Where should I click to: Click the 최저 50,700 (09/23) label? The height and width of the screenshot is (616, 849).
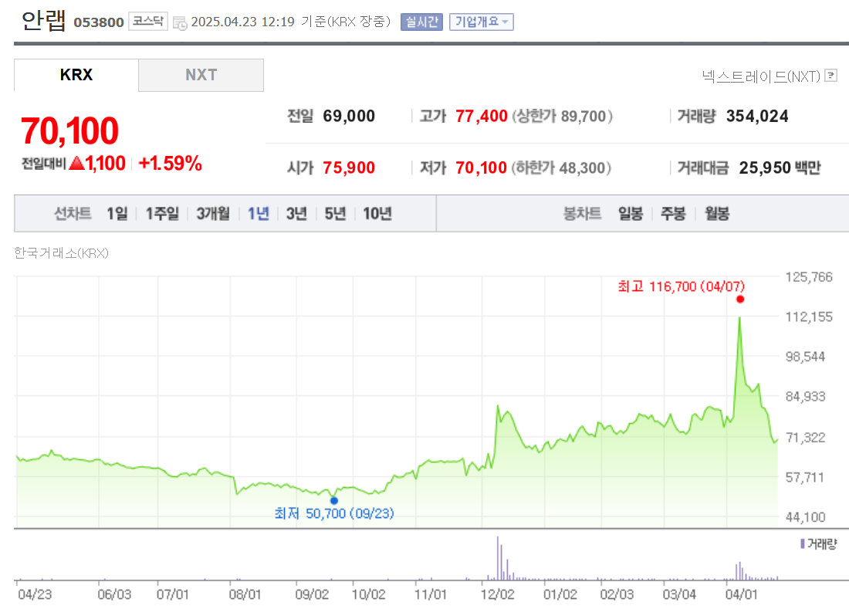click(x=334, y=513)
